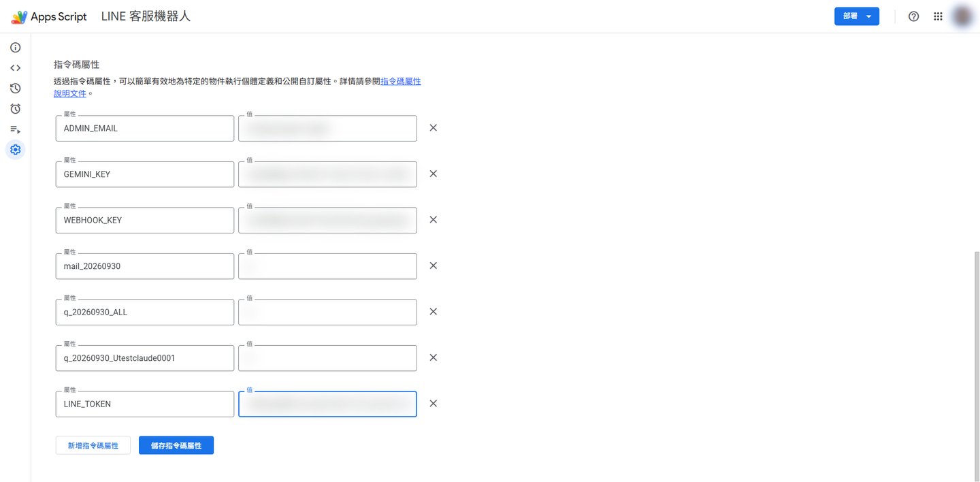Open the Google apps grid icon
This screenshot has width=980, height=482.
point(938,16)
